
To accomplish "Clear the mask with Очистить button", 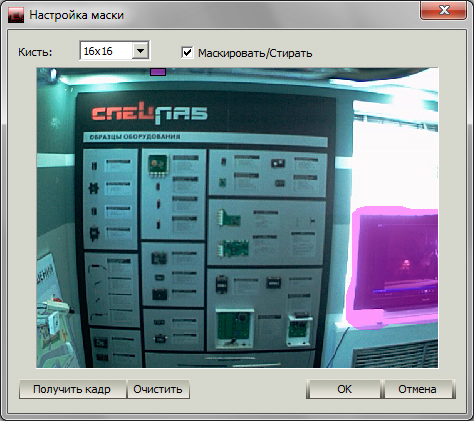I will (x=158, y=389).
